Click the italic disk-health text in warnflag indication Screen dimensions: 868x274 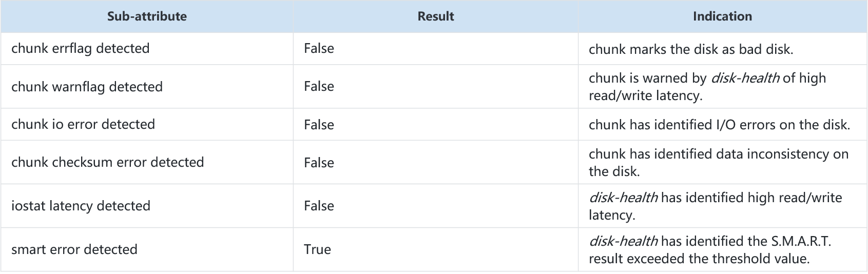tap(745, 78)
